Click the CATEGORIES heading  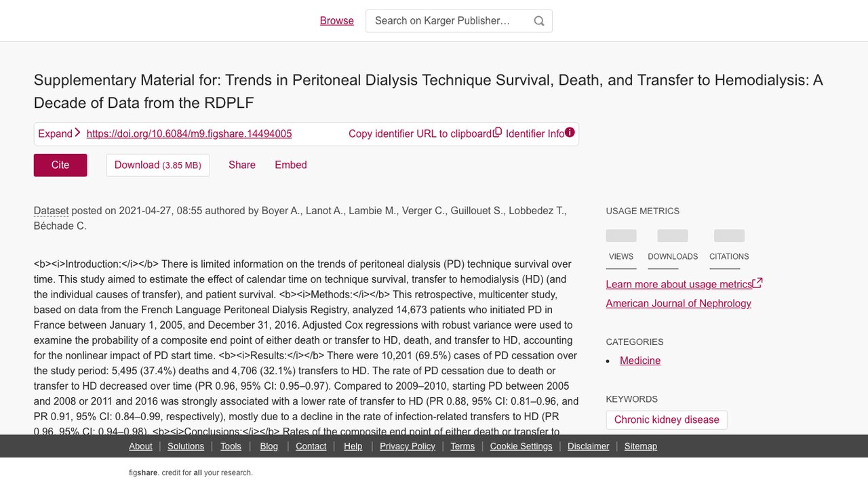coord(635,342)
